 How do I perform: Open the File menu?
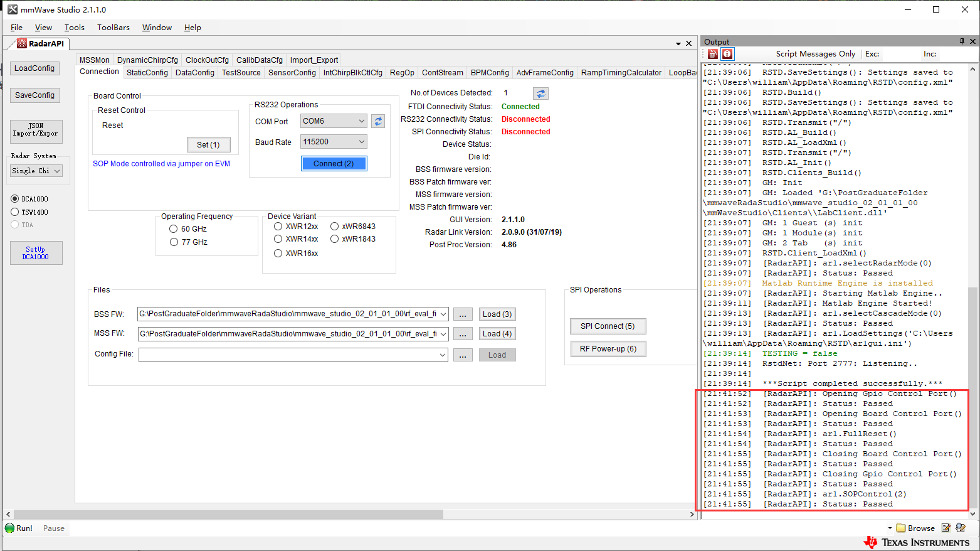pyautogui.click(x=16, y=28)
